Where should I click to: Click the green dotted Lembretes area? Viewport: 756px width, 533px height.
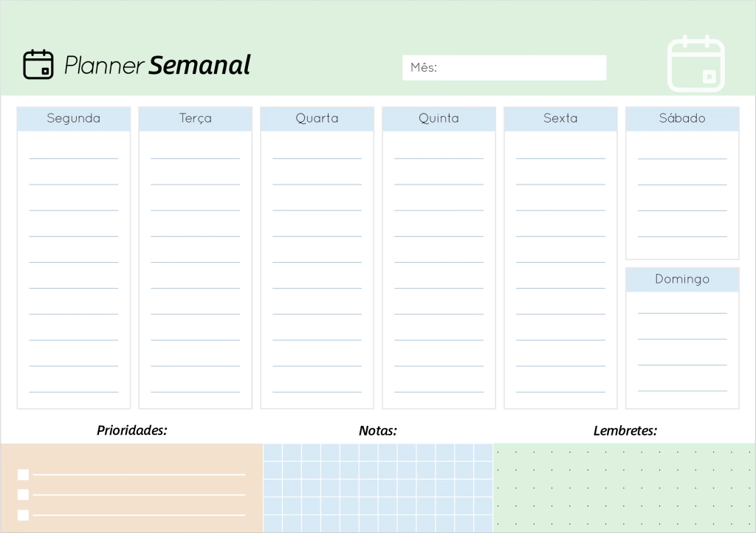625,488
